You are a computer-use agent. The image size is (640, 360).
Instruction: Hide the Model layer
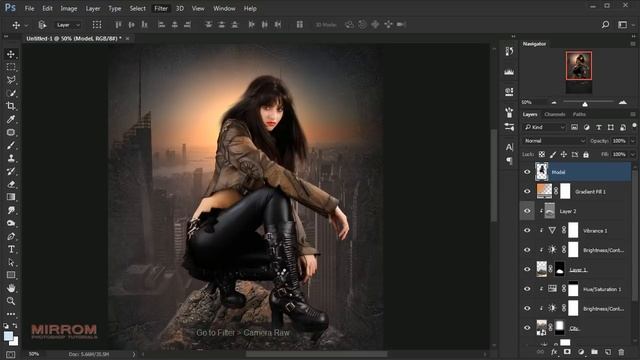pos(527,172)
